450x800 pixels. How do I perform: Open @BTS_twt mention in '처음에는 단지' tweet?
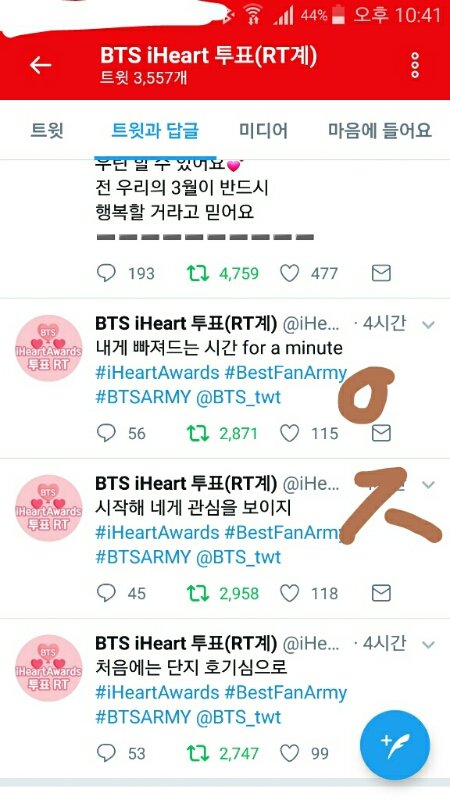238,717
